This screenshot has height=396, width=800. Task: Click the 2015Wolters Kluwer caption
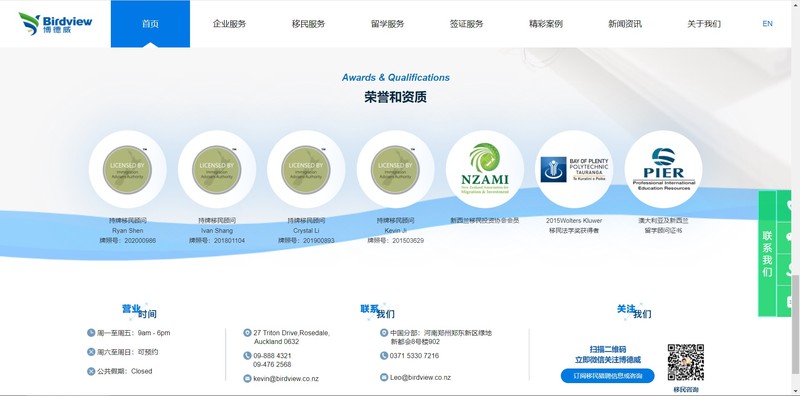pyautogui.click(x=574, y=220)
